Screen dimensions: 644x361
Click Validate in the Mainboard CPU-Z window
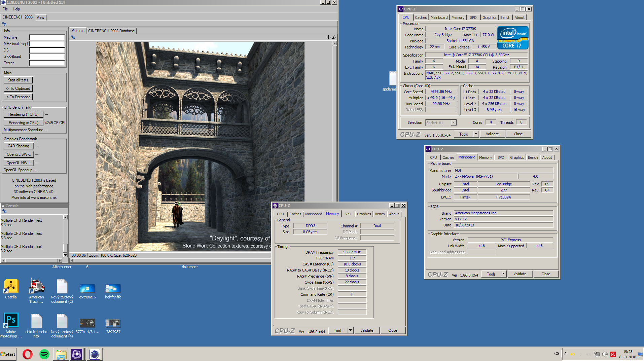pos(520,274)
